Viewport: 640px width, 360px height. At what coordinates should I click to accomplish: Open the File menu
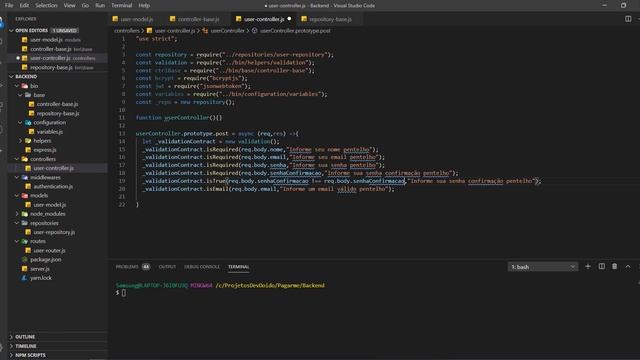9,5
